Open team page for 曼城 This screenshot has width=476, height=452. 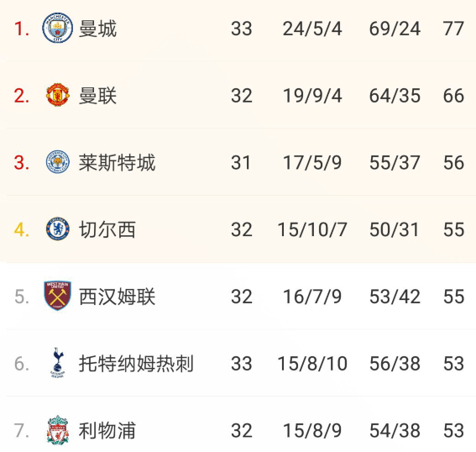[97, 29]
